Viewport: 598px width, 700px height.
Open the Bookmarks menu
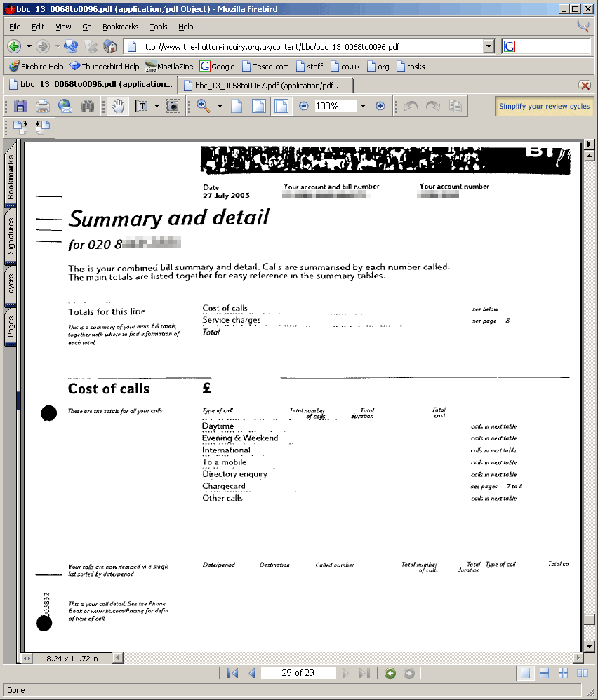(120, 27)
